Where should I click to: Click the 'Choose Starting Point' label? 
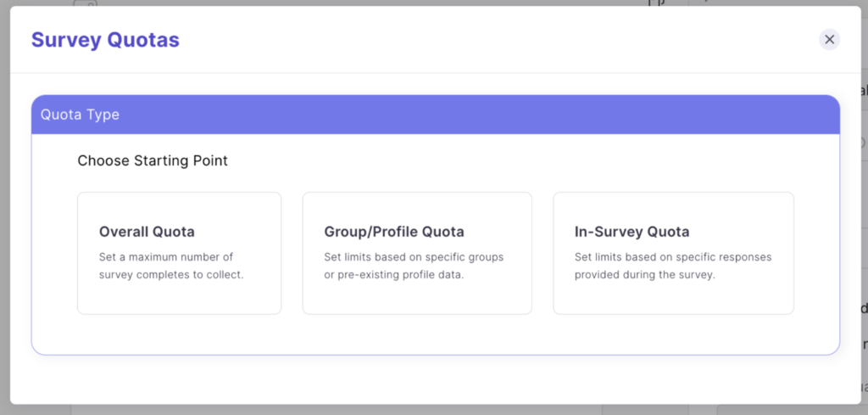(x=153, y=160)
